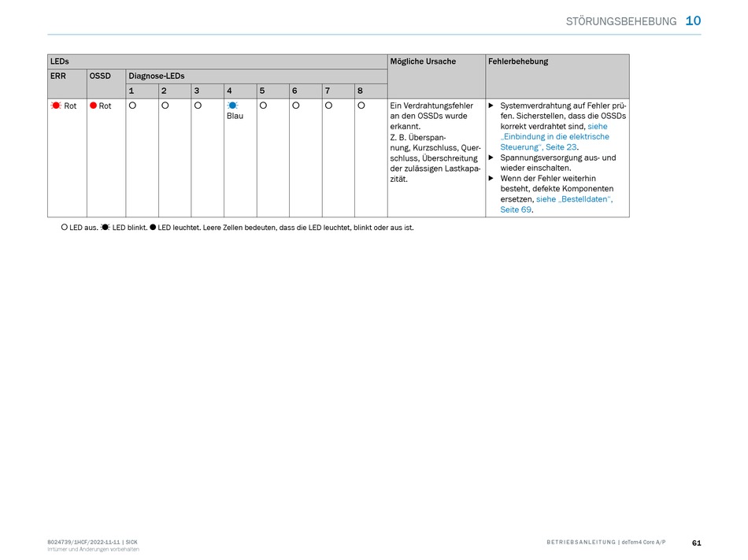
Task: Click the 'BETRIEBSANLEITUNG' footer text
Action: [x=580, y=543]
